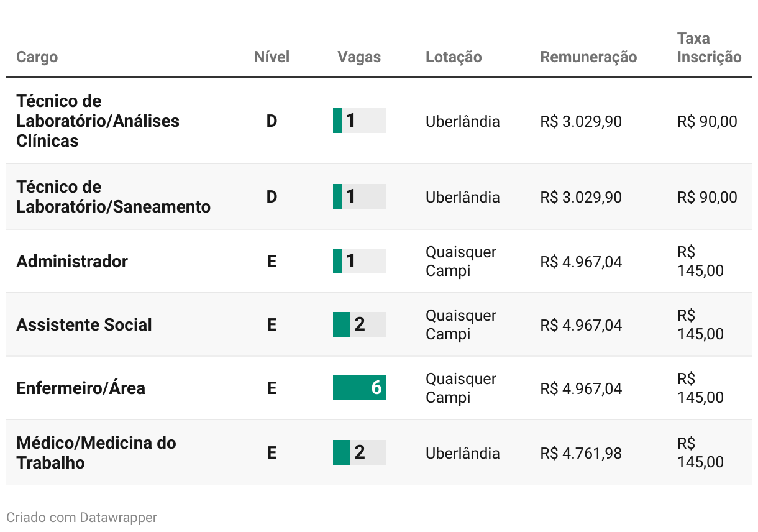758x532 pixels.
Task: Click the Taxa Inscrição column header
Action: 709,48
